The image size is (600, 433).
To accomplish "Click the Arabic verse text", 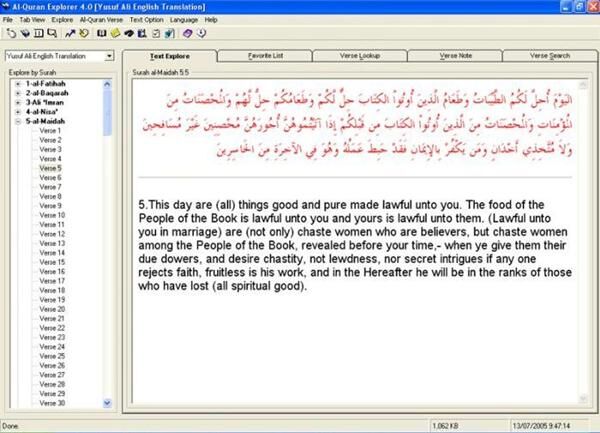I will coord(357,124).
